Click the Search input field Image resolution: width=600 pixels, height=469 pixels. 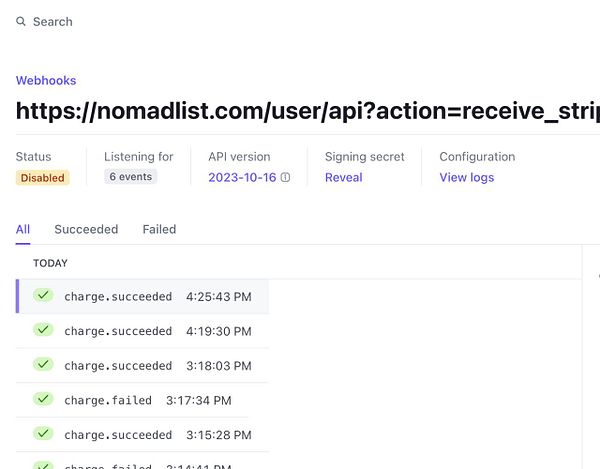53,22
